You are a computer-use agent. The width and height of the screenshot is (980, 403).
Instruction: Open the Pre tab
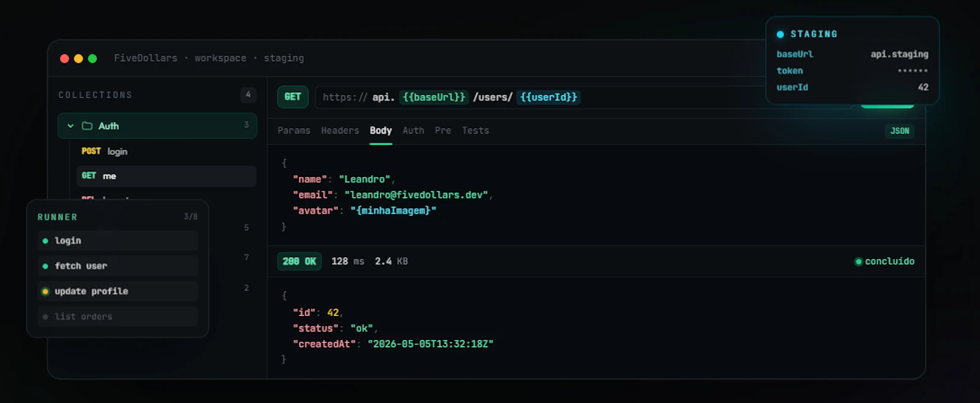coord(443,130)
